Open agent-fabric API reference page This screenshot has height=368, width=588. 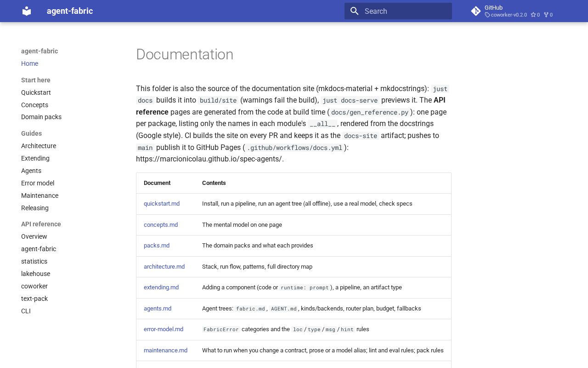(x=39, y=249)
